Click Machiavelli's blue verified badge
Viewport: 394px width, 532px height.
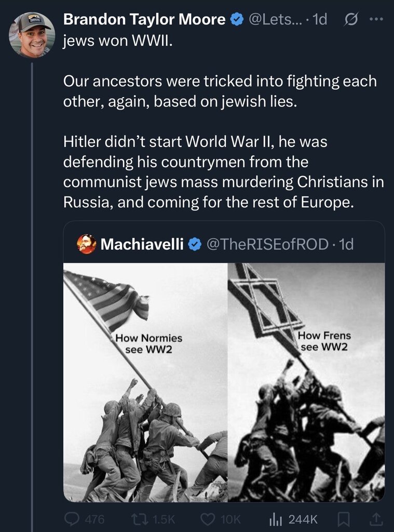pos(195,244)
